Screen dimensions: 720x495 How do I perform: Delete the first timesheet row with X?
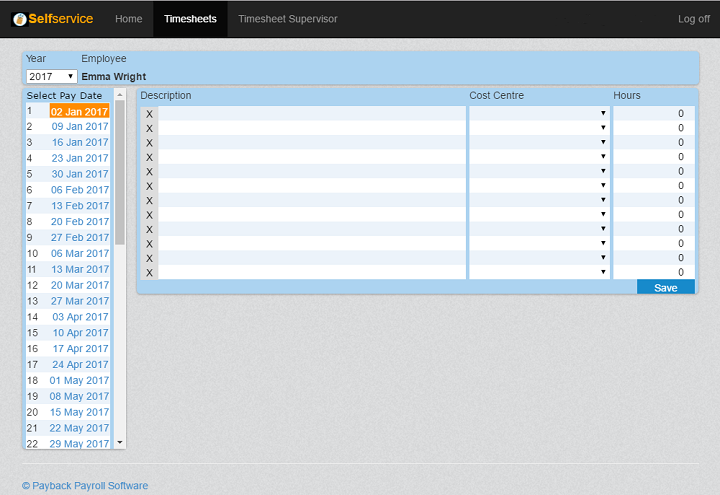click(x=149, y=114)
